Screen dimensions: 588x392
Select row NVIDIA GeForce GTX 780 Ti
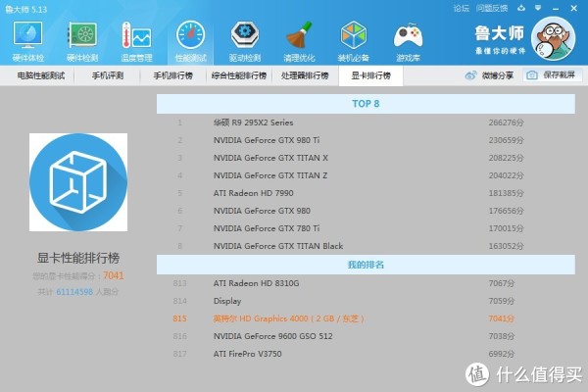(366, 228)
